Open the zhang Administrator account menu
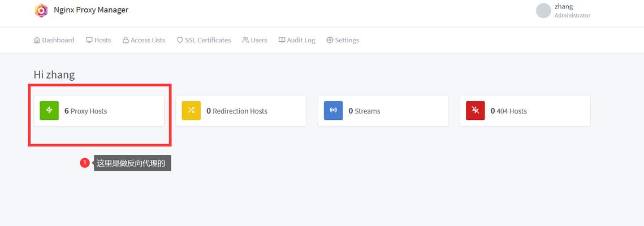Screen dimensions: 644x226 pos(564,11)
